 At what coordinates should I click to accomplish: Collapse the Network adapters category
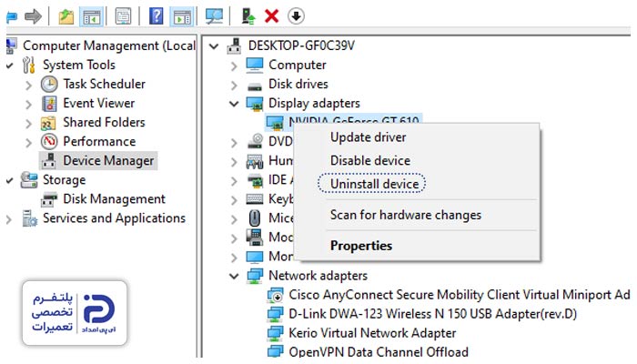tap(234, 277)
